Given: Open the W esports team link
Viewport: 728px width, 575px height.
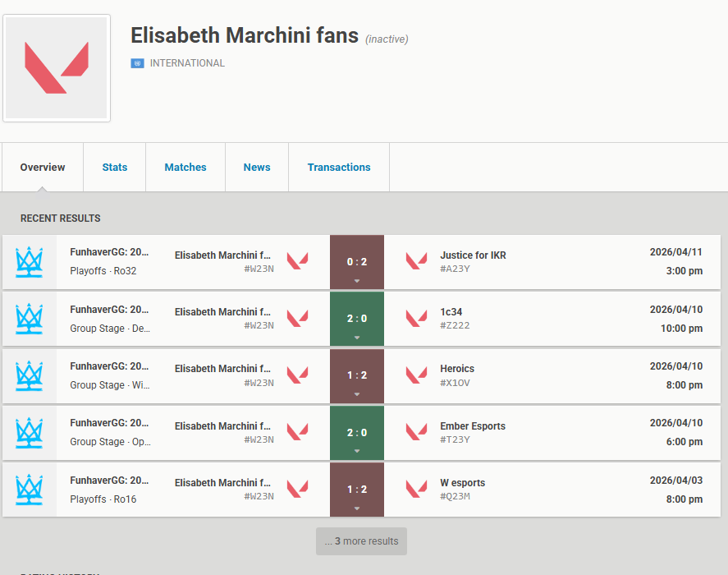Looking at the screenshot, I should [x=462, y=483].
